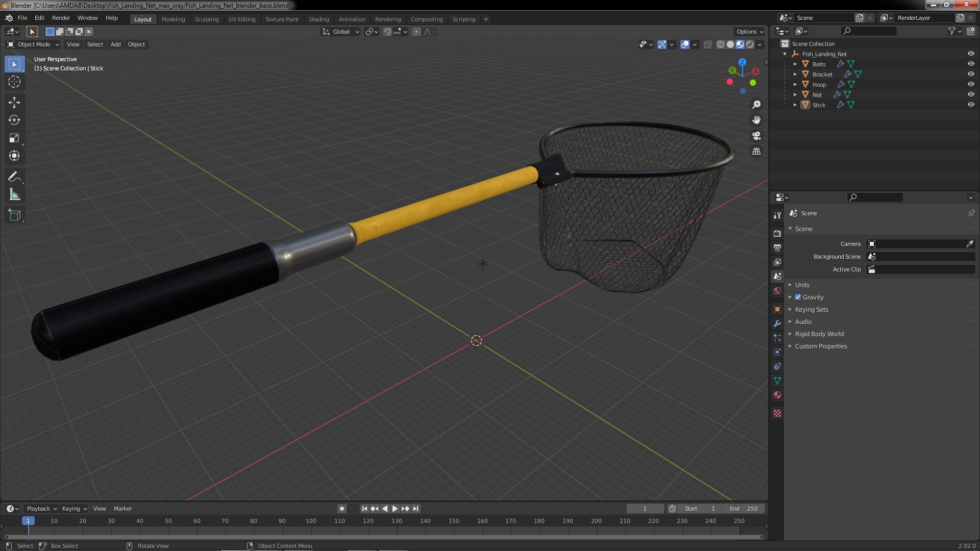Choose the Add Cube tool
Viewport: 980px width, 551px height.
pyautogui.click(x=14, y=215)
